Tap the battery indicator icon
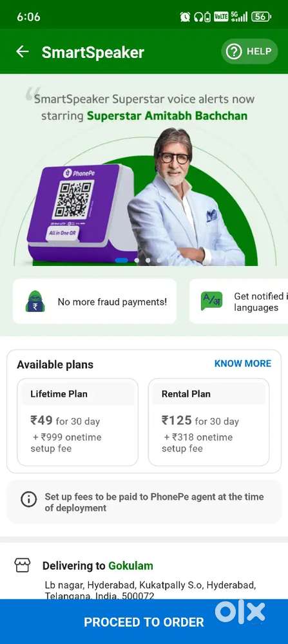This screenshot has width=288, height=644. point(262,17)
